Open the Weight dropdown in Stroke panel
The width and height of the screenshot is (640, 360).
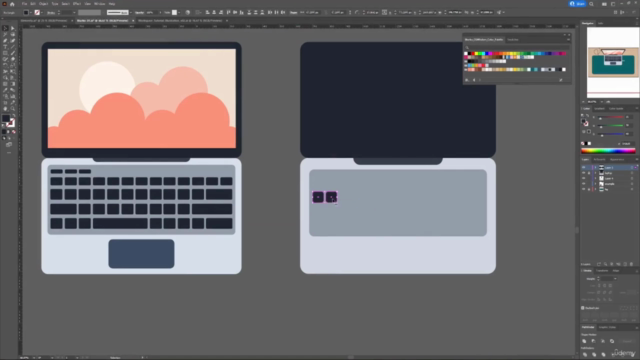615,279
